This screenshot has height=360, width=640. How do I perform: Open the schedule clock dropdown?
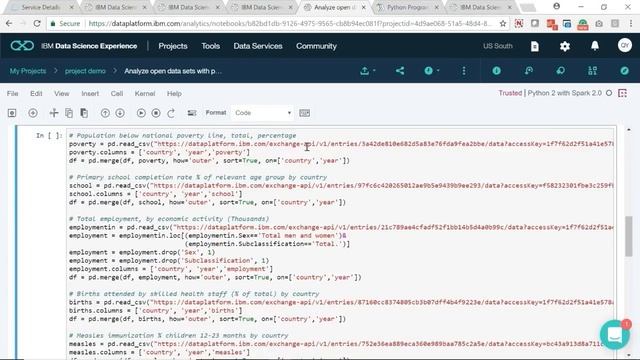tap(431, 71)
